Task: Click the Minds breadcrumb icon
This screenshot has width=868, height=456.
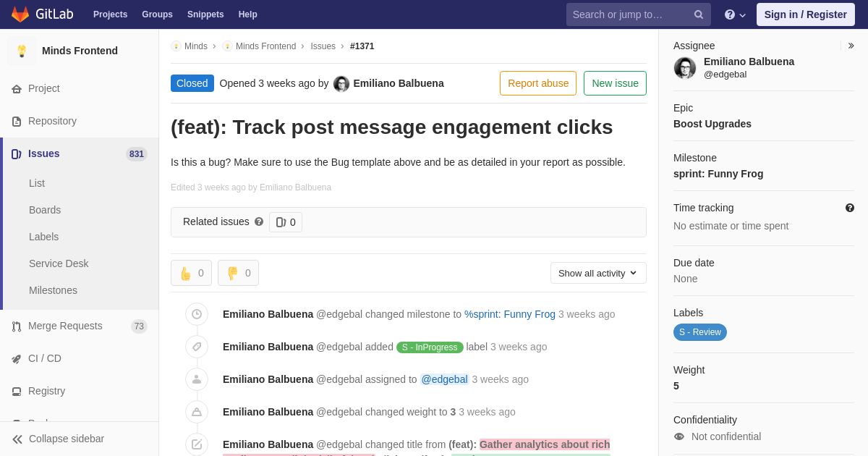Action: pyautogui.click(x=176, y=46)
